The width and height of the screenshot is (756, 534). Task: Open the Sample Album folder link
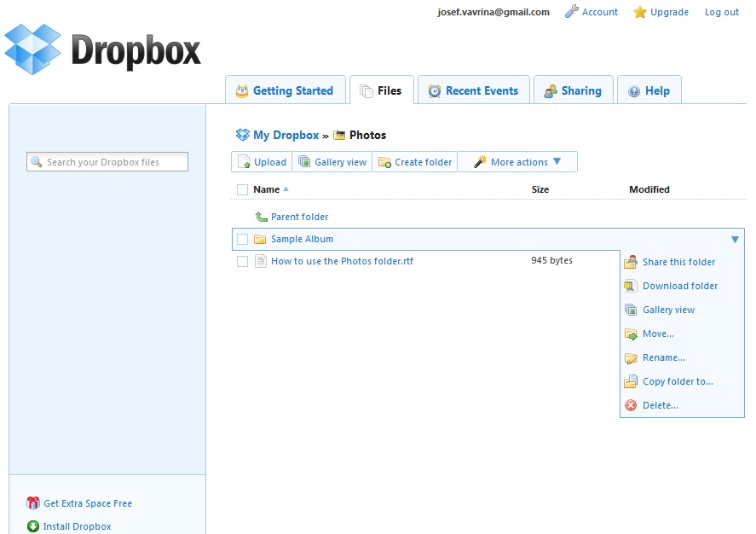pos(302,239)
